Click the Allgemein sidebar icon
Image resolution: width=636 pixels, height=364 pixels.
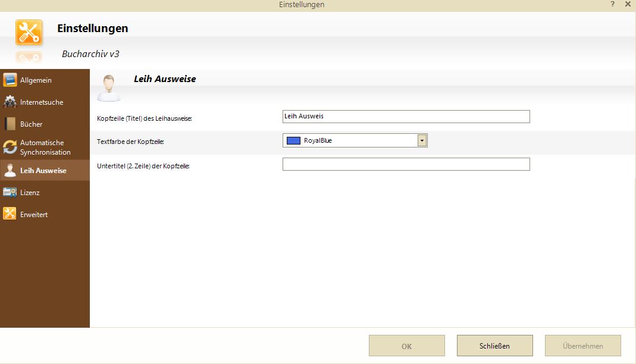[10, 80]
